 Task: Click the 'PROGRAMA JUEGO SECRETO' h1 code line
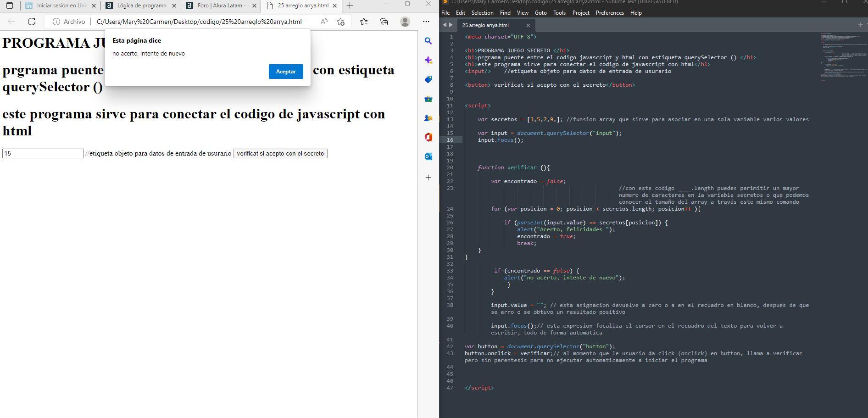coord(517,50)
